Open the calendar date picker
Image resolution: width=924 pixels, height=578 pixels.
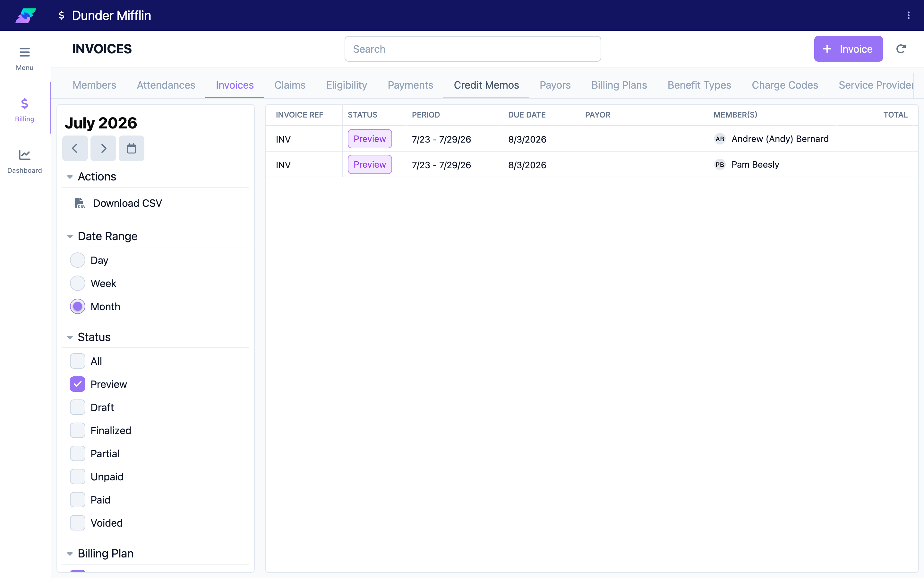131,148
